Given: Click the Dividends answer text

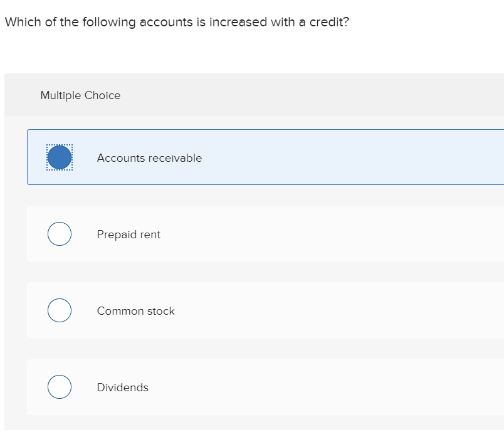Looking at the screenshot, I should coord(122,387).
